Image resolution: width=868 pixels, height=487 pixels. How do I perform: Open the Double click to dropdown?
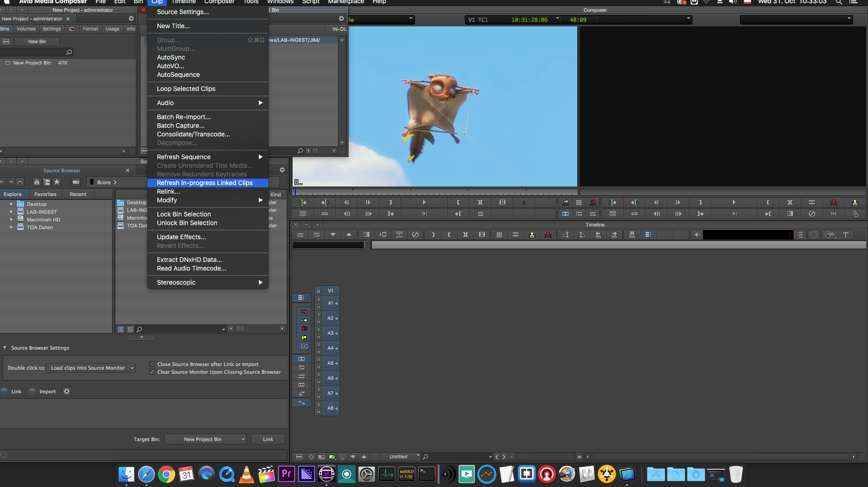(x=91, y=368)
